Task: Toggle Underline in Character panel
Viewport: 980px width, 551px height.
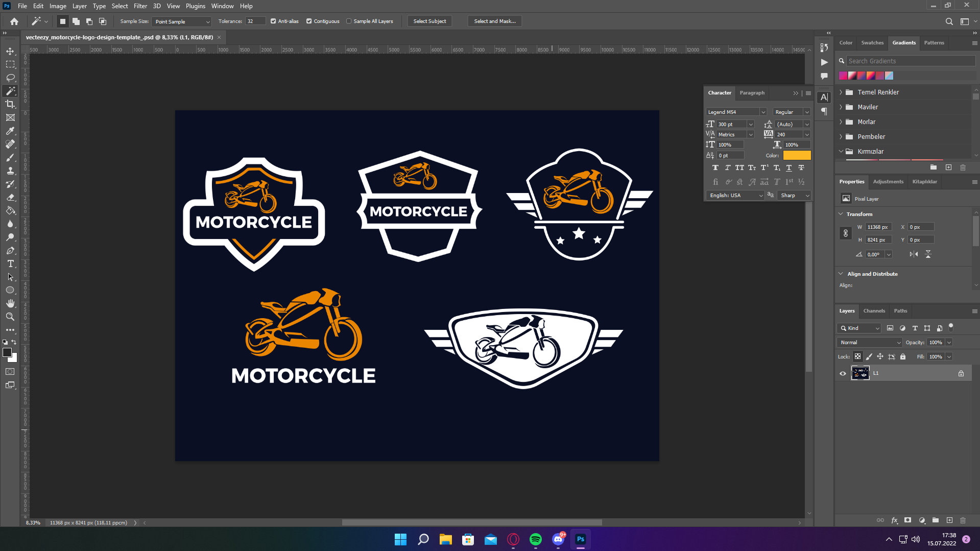Action: click(789, 168)
